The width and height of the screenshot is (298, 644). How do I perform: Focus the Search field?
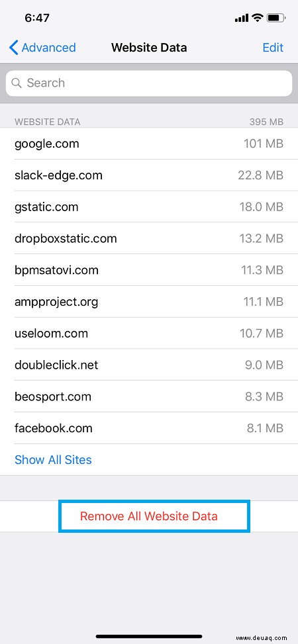(149, 83)
